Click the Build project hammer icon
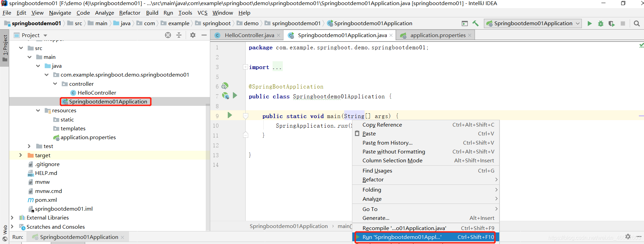Viewport: 644px width, 244px height. (x=476, y=23)
